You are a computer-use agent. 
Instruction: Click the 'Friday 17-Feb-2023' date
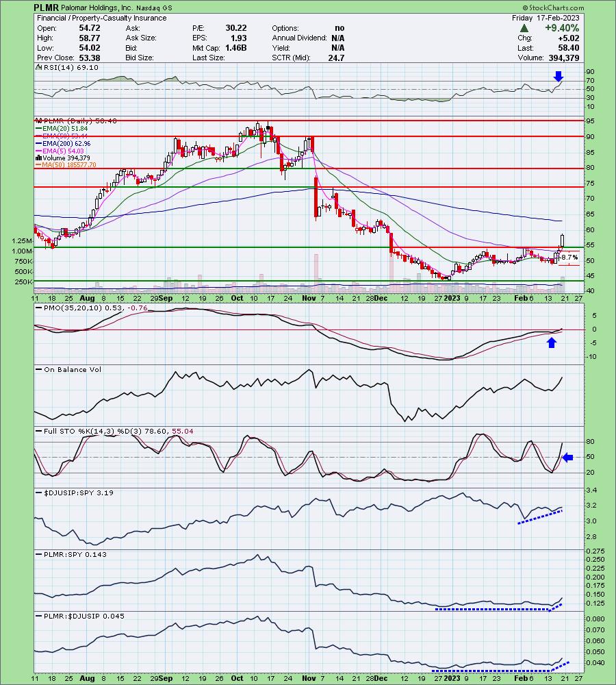pyautogui.click(x=546, y=18)
